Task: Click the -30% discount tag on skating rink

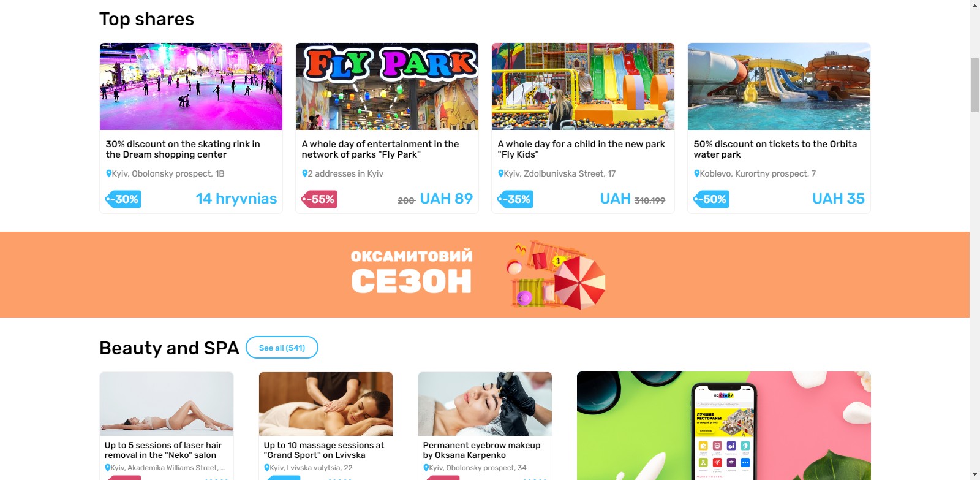Action: [x=124, y=199]
